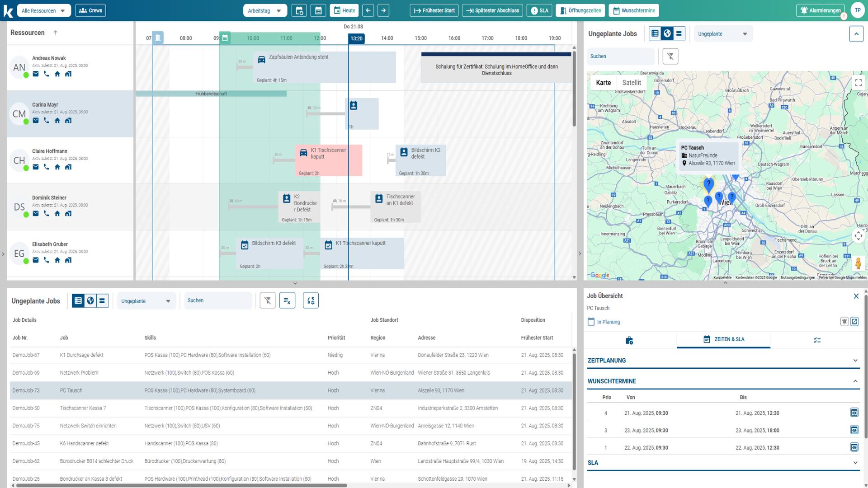
Task: Open Arbeitstag view dropdown
Action: 264,10
